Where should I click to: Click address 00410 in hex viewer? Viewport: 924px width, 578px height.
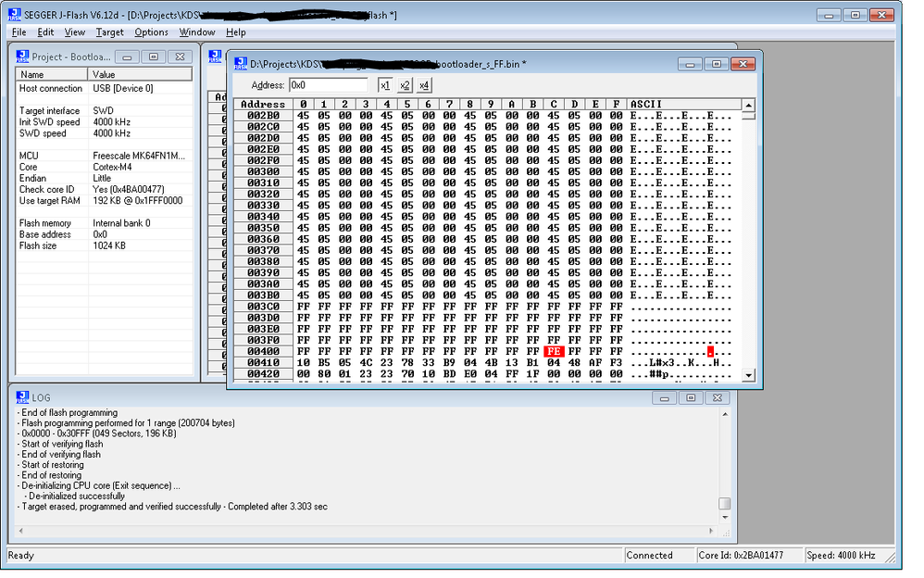point(263,363)
